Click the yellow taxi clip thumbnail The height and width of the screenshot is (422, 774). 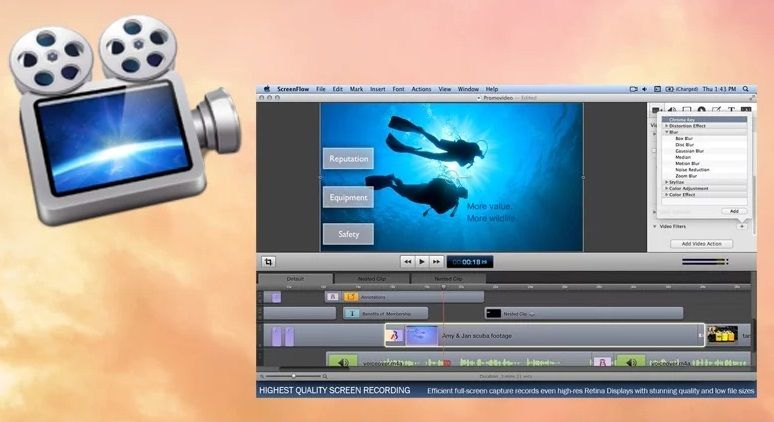(x=722, y=335)
